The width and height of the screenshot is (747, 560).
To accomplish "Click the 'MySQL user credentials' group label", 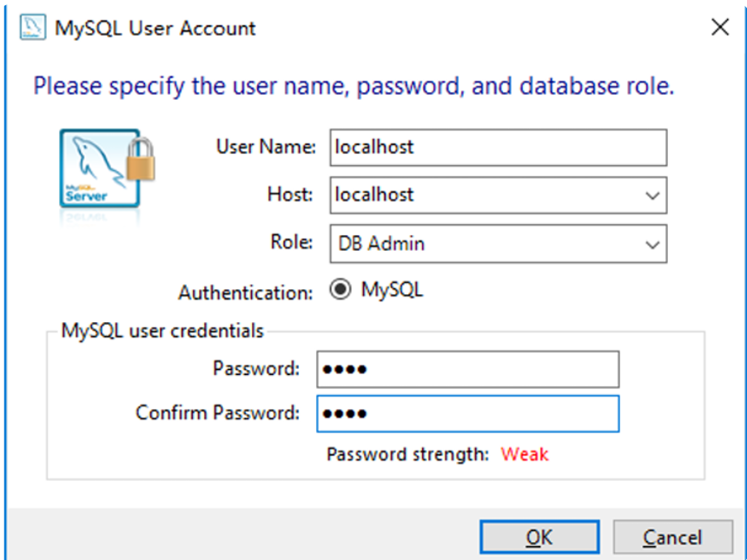I will click(162, 331).
